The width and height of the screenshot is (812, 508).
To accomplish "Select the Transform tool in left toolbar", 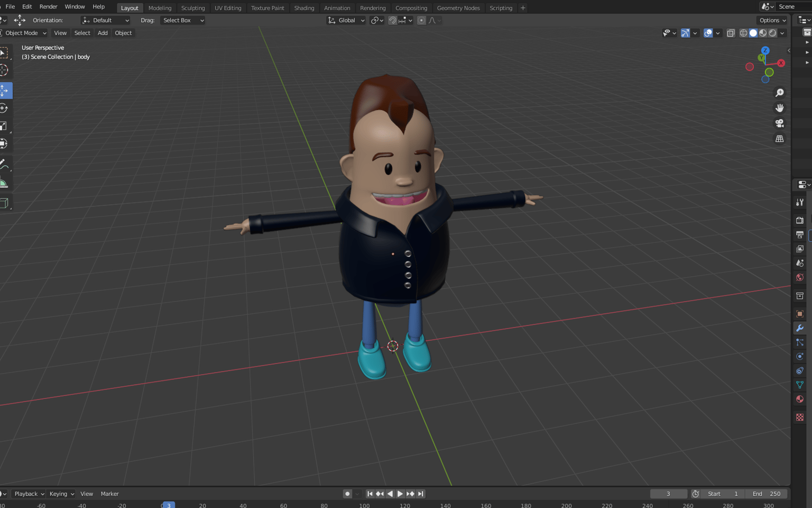I will [x=4, y=143].
